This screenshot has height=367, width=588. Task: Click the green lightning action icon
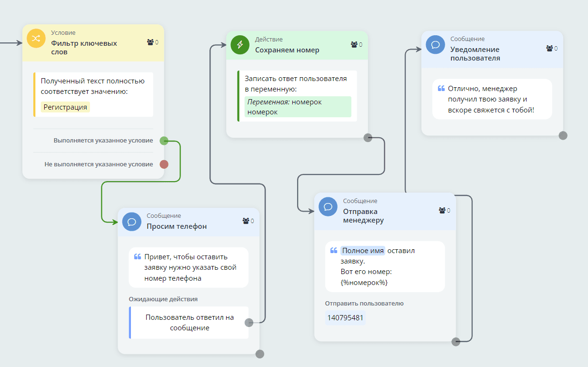(240, 45)
